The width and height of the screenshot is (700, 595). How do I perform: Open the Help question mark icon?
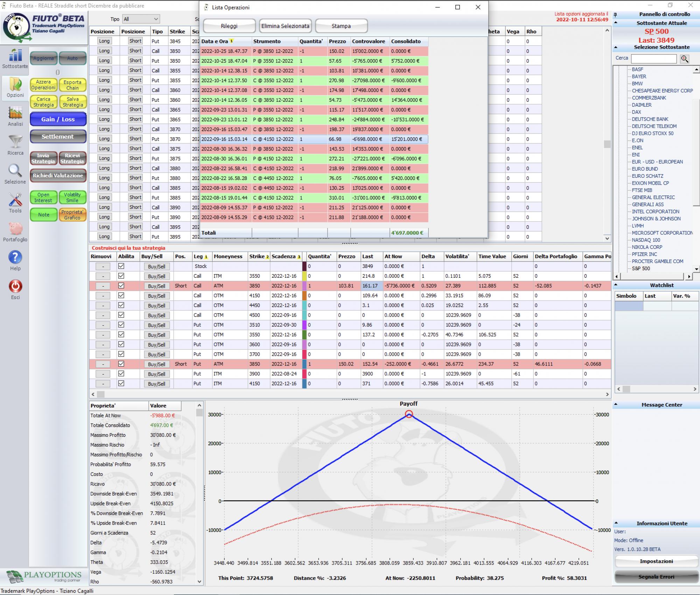click(x=15, y=257)
